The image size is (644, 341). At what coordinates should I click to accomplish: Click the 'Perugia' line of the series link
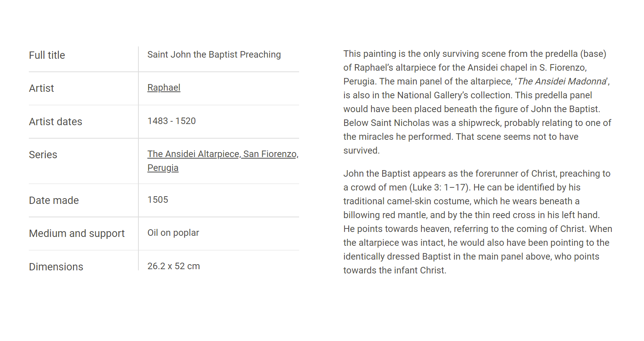(163, 168)
